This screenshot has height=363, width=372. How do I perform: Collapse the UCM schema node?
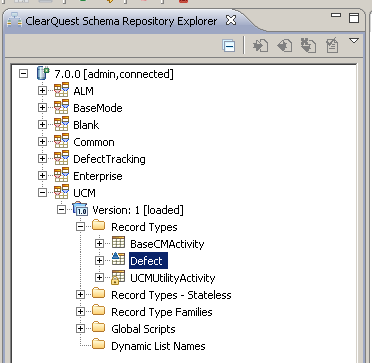pos(42,193)
